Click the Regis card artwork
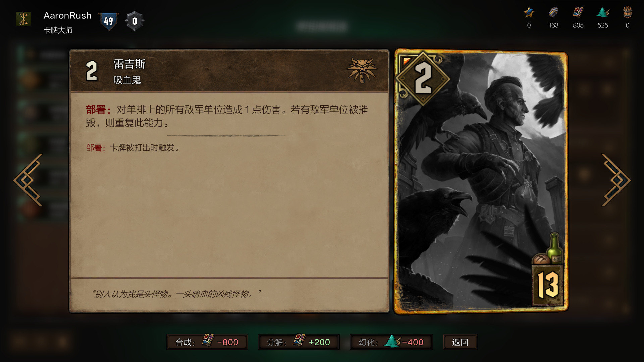The height and width of the screenshot is (362, 644). pos(481,181)
